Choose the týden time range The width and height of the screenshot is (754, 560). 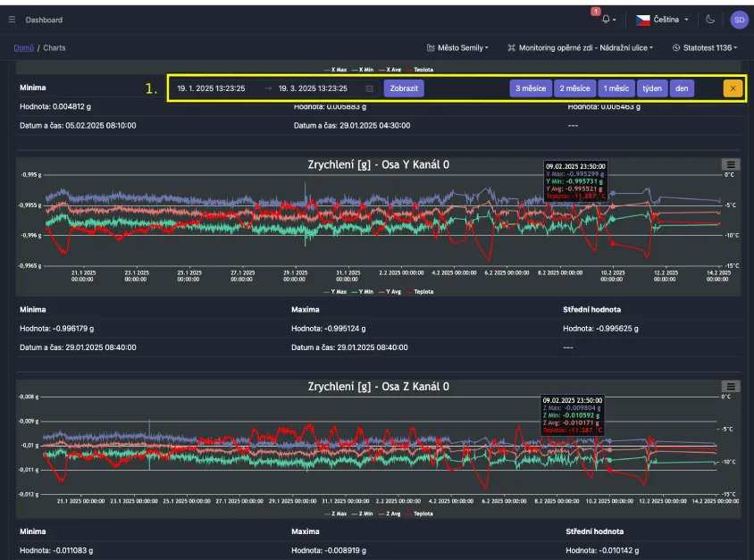(651, 88)
